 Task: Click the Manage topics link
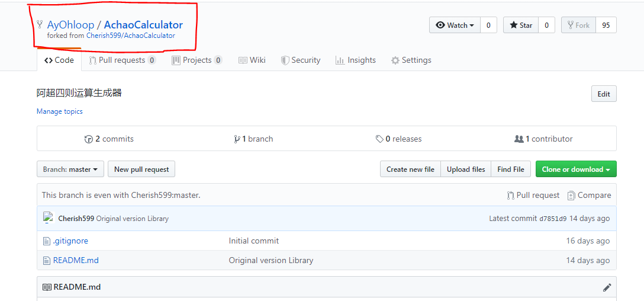click(60, 111)
